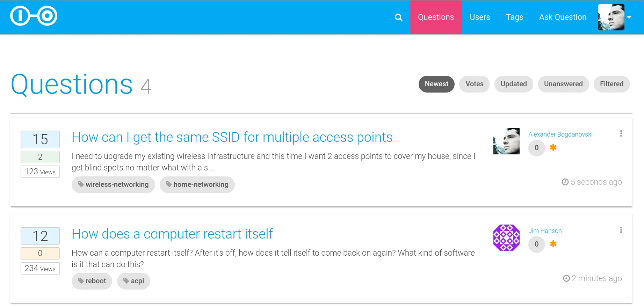The image size is (644, 307).
Task: Open search with the magnifier icon
Action: pyautogui.click(x=398, y=17)
